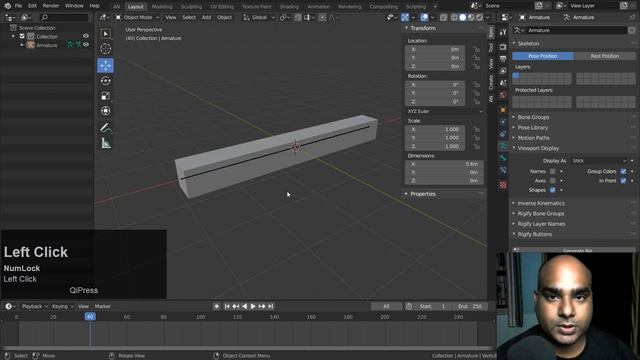The height and width of the screenshot is (360, 640).
Task: Select the Measure tool
Action: [105, 143]
